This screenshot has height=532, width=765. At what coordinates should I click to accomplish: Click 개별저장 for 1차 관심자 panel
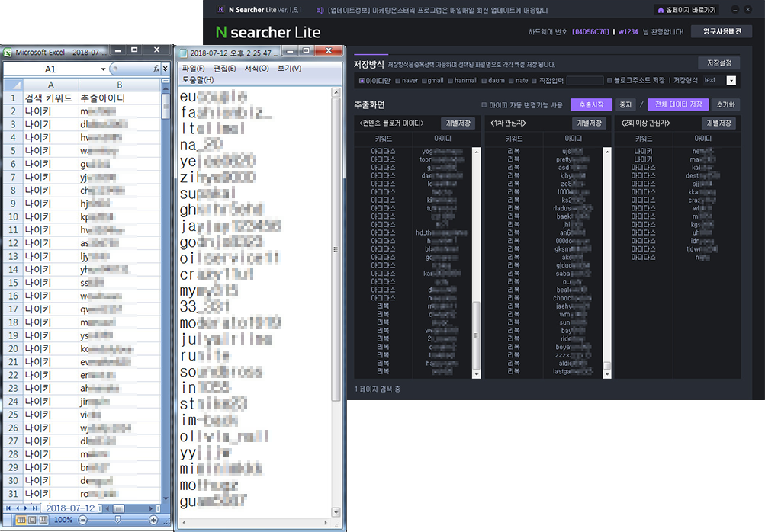[x=589, y=123]
